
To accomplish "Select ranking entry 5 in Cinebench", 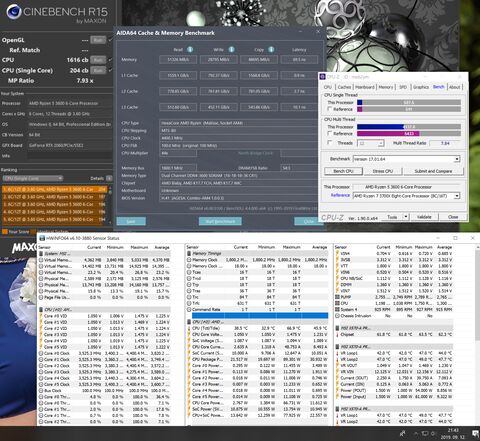I will coord(54,220).
